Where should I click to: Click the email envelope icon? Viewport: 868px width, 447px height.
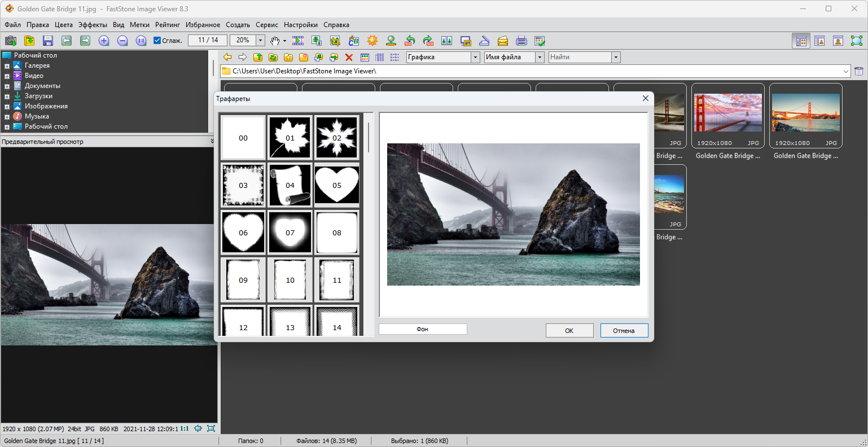click(503, 41)
